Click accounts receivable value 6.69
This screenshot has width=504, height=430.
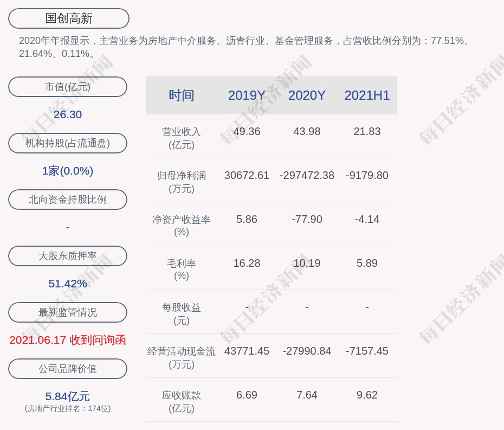point(247,395)
